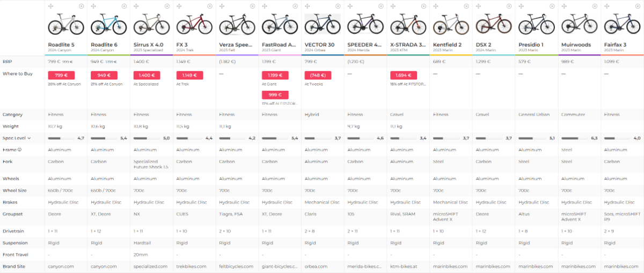Click the move handle above DSX 2
The image size is (644, 273).
click(x=478, y=6)
